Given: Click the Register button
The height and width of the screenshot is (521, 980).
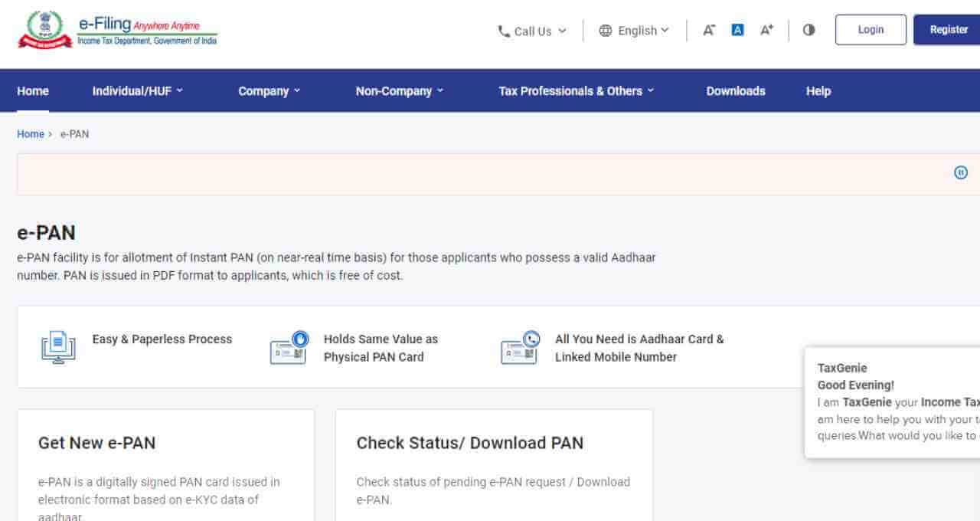Looking at the screenshot, I should point(947,30).
